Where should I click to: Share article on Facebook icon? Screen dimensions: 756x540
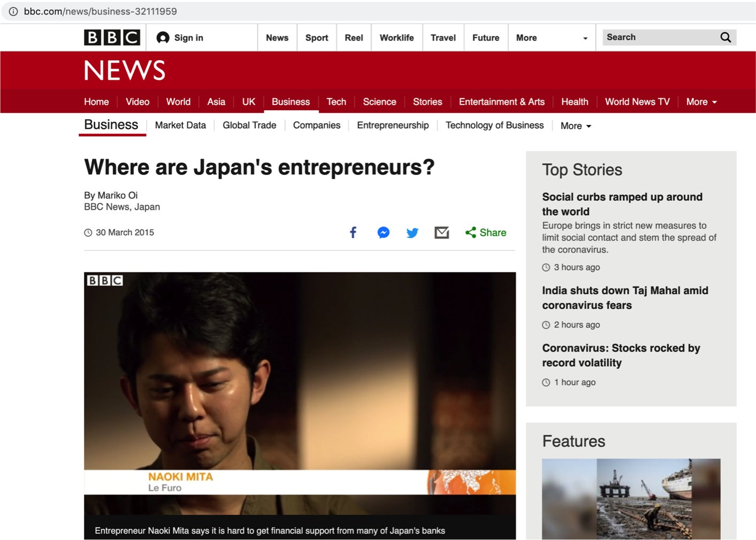(353, 232)
